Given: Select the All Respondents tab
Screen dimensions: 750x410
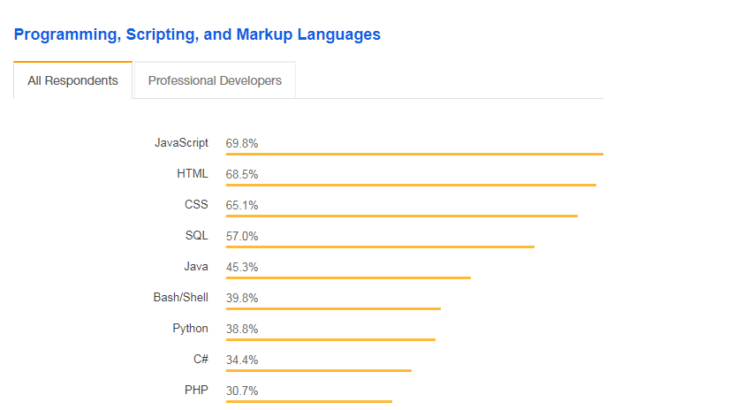Looking at the screenshot, I should [72, 81].
